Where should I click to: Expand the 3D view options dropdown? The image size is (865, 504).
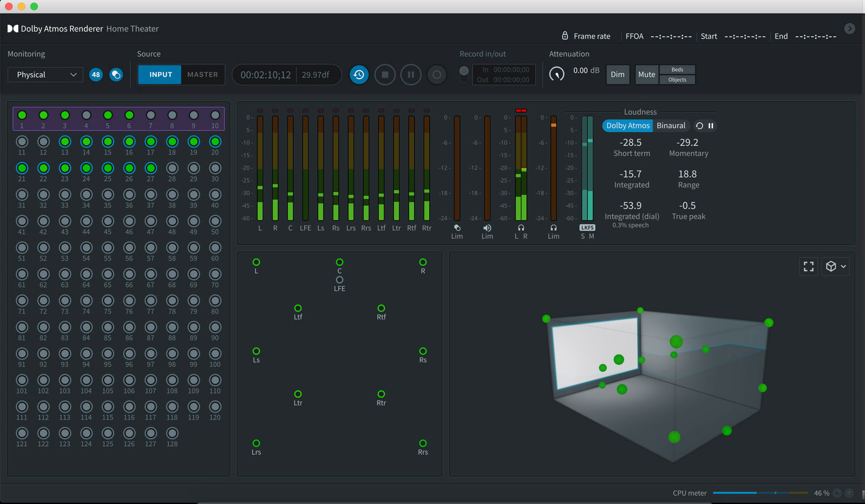(835, 266)
